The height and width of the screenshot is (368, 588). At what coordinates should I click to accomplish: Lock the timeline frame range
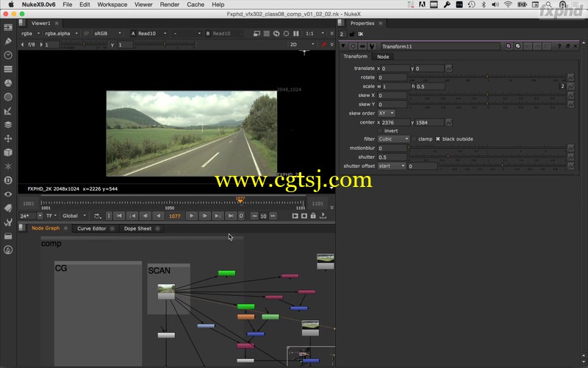point(313,216)
